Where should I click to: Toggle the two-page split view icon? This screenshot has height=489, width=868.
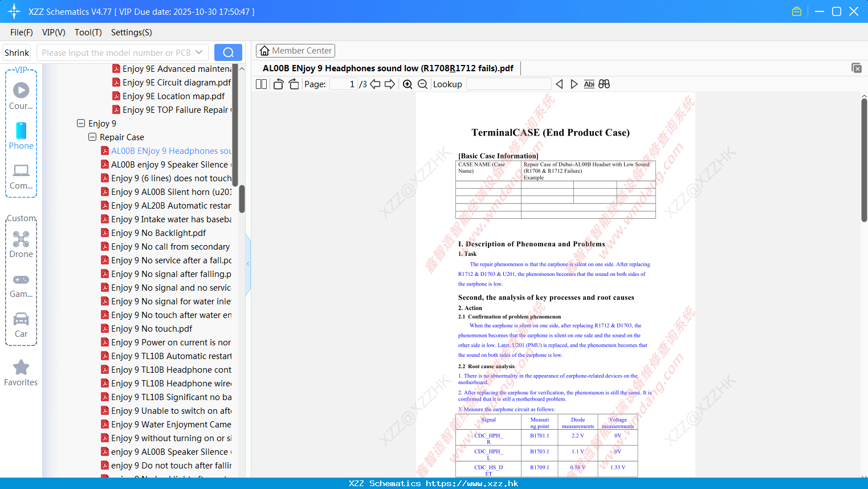(261, 84)
